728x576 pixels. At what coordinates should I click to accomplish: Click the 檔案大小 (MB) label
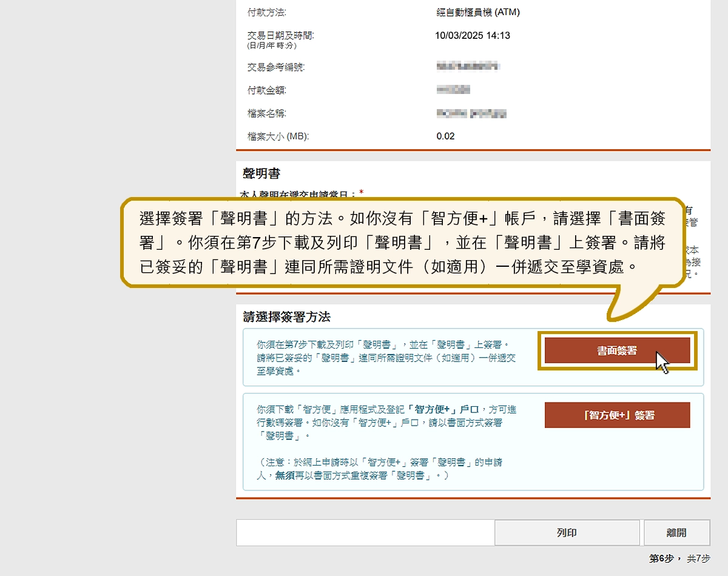point(278,136)
